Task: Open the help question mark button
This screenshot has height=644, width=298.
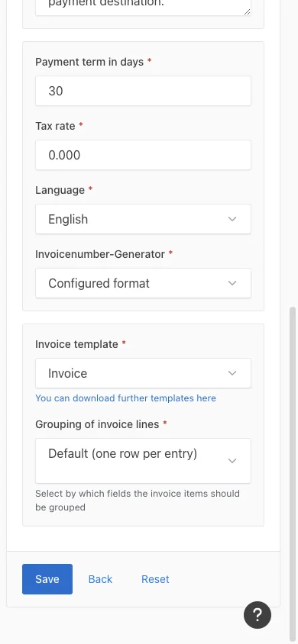Action: 258,615
